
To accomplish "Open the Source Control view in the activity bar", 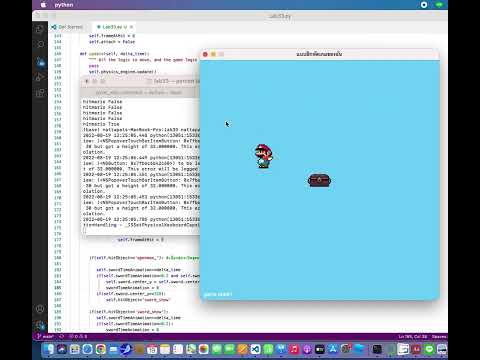I will click(40, 62).
